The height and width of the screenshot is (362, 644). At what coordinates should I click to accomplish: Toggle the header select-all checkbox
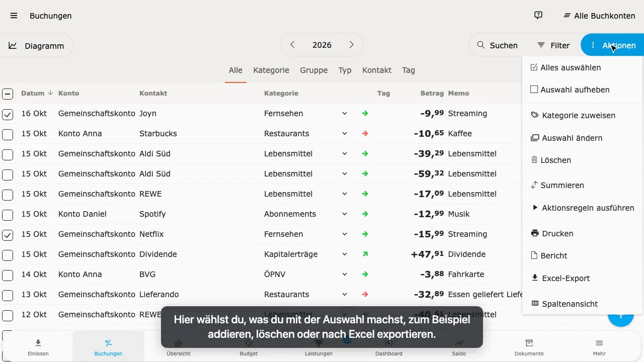point(8,94)
